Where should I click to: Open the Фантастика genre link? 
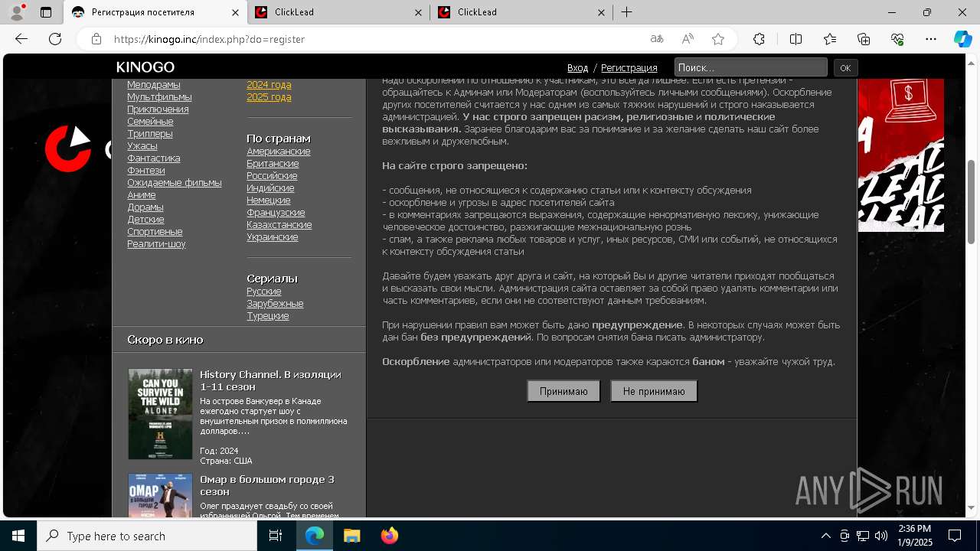point(154,158)
